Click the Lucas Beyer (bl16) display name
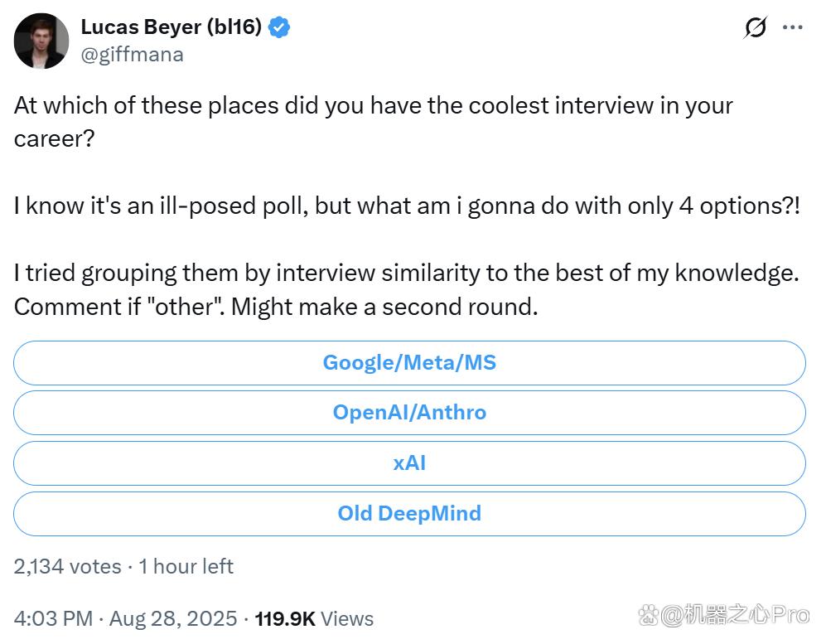Screen dimensions: 826x644 [171, 27]
